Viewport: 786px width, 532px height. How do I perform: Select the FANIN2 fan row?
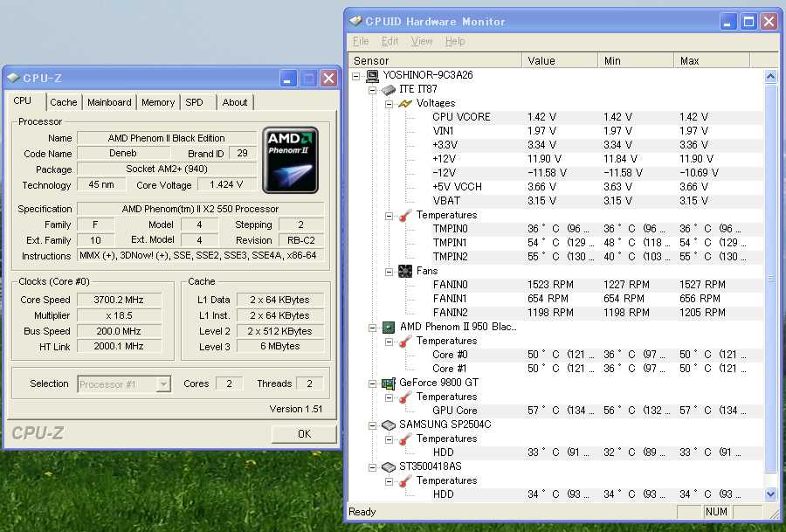pos(596,313)
